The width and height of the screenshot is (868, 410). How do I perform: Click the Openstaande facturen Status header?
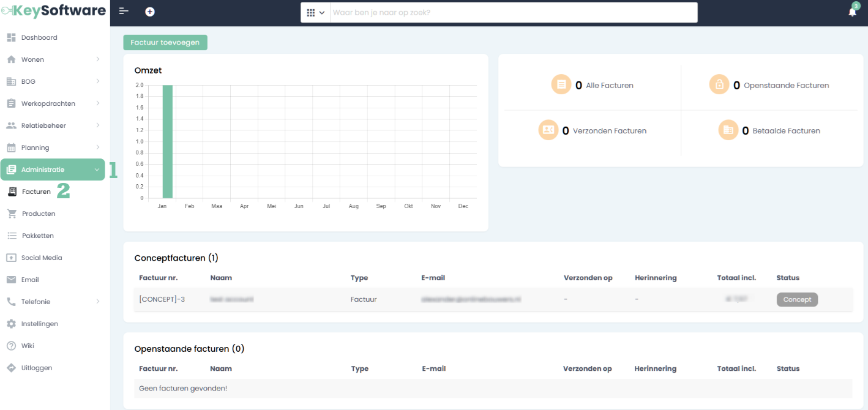tap(788, 368)
